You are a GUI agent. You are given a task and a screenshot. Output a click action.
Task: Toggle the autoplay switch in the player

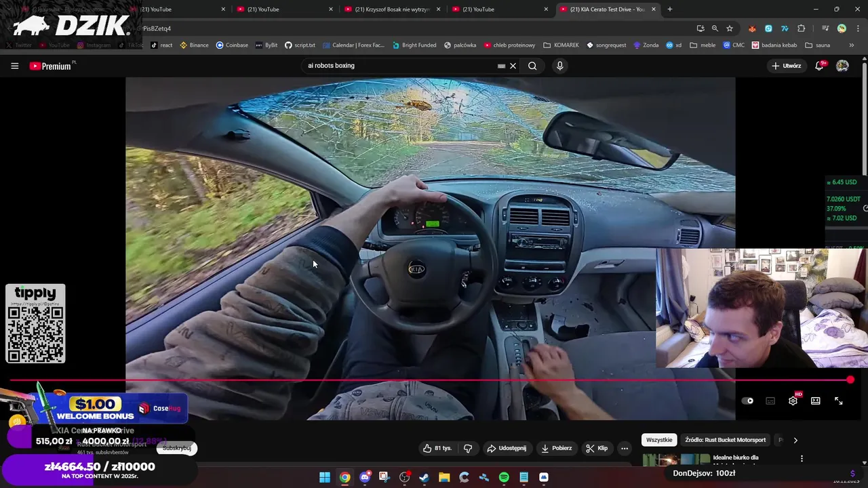click(747, 401)
